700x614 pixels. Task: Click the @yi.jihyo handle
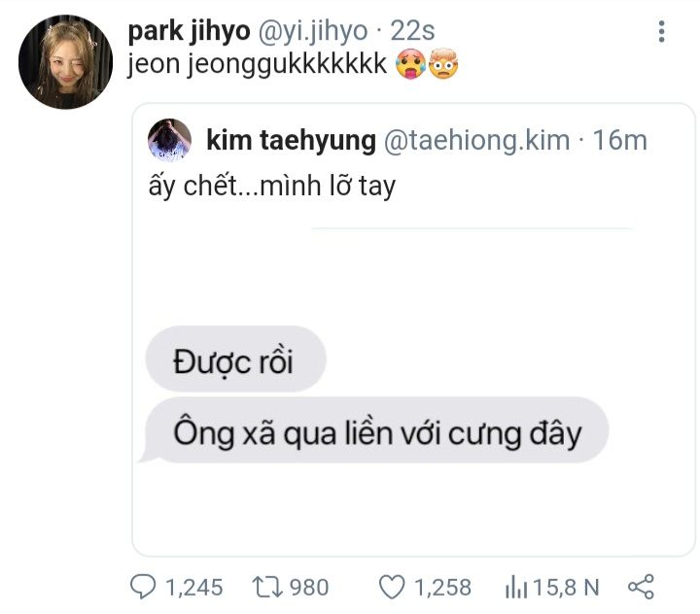coord(312,31)
